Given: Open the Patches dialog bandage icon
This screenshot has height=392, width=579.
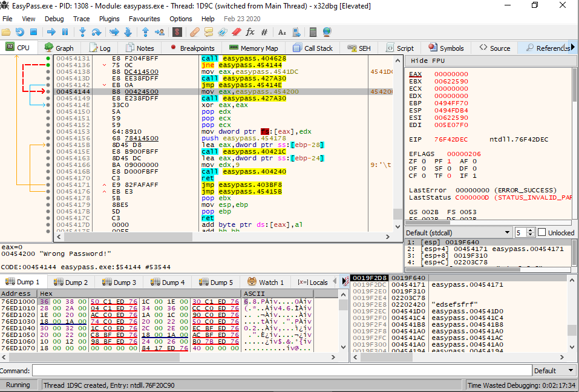Looking at the screenshot, I should [195, 32].
